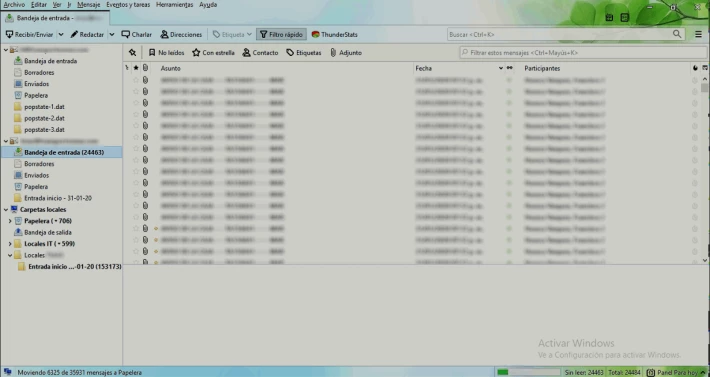Image resolution: width=710 pixels, height=377 pixels.
Task: Select the Bandeja de entrada tab
Action: point(55,18)
